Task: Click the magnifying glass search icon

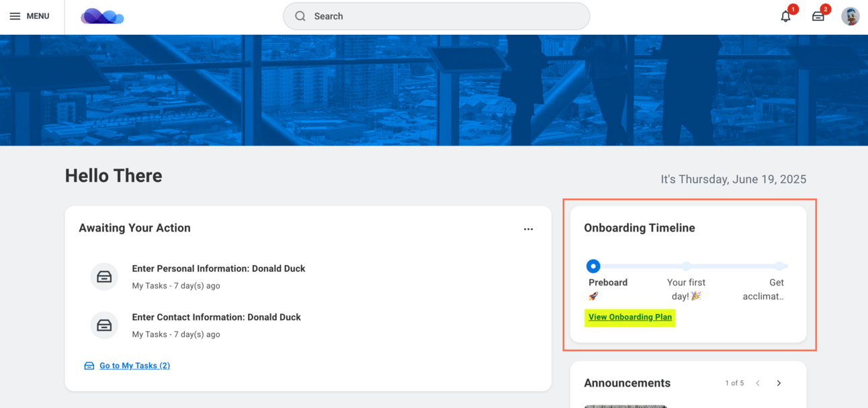Action: 300,16
